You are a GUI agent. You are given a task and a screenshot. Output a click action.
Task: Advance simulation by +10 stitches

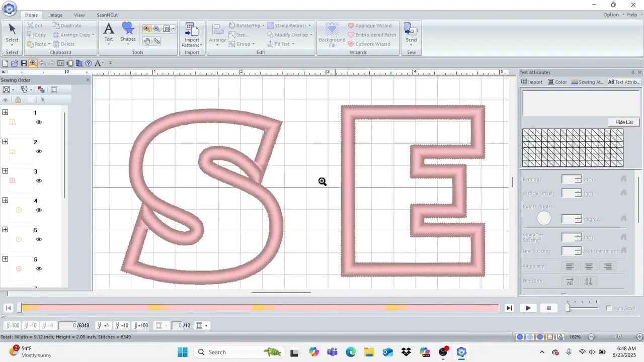point(122,325)
